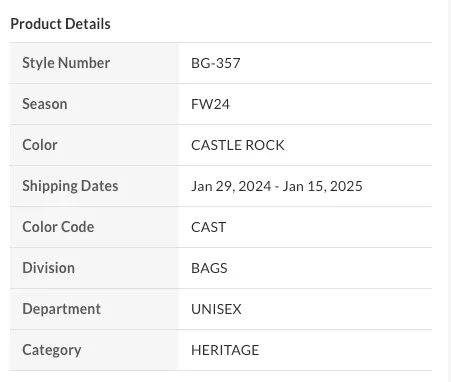The height and width of the screenshot is (382, 451).
Task: Select the Category label cell
Action: pyautogui.click(x=94, y=350)
